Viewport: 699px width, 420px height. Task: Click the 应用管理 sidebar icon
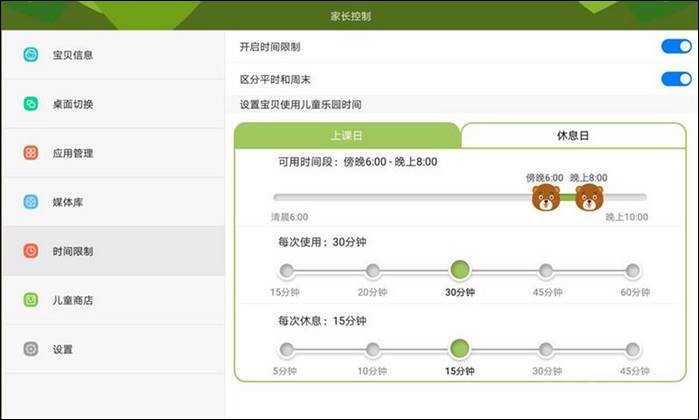pyautogui.click(x=31, y=153)
